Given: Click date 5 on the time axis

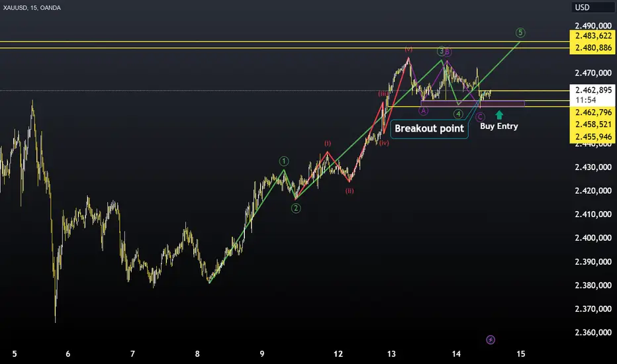Looking at the screenshot, I should (x=15, y=354).
